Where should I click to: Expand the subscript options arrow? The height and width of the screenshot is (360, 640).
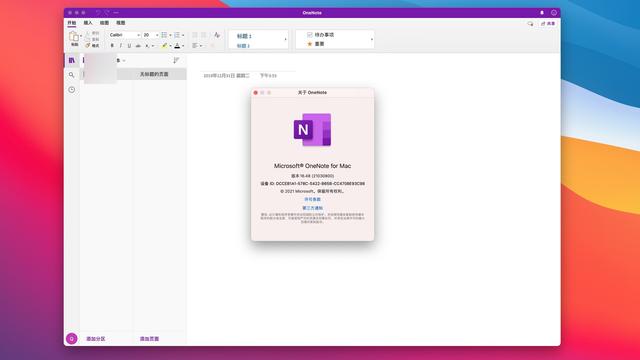pyautogui.click(x=153, y=46)
